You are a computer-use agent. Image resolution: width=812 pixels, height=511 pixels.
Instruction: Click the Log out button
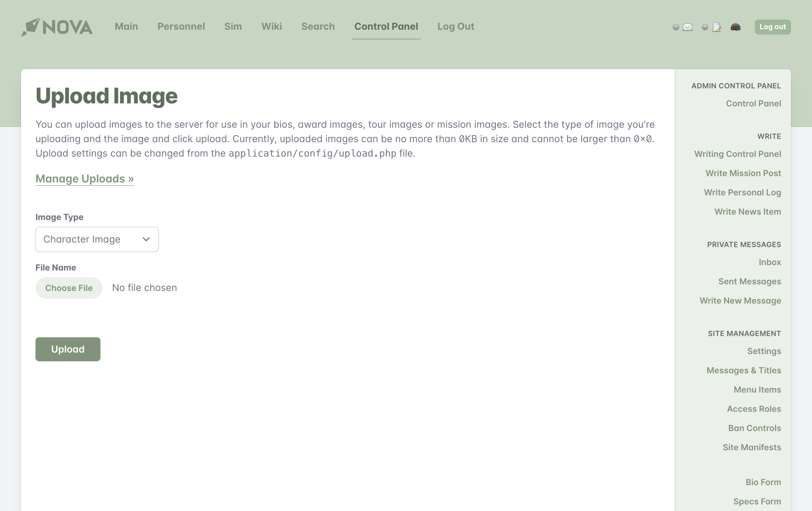coord(772,27)
